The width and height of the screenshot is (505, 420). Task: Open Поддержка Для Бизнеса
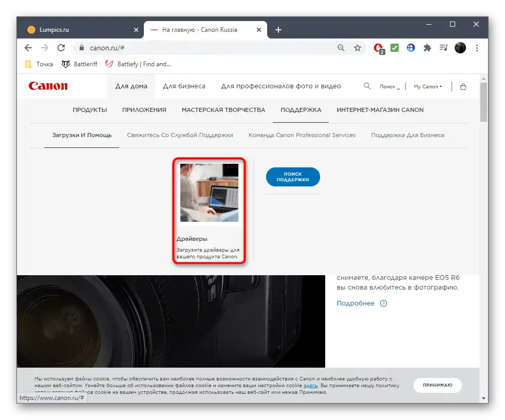[408, 135]
